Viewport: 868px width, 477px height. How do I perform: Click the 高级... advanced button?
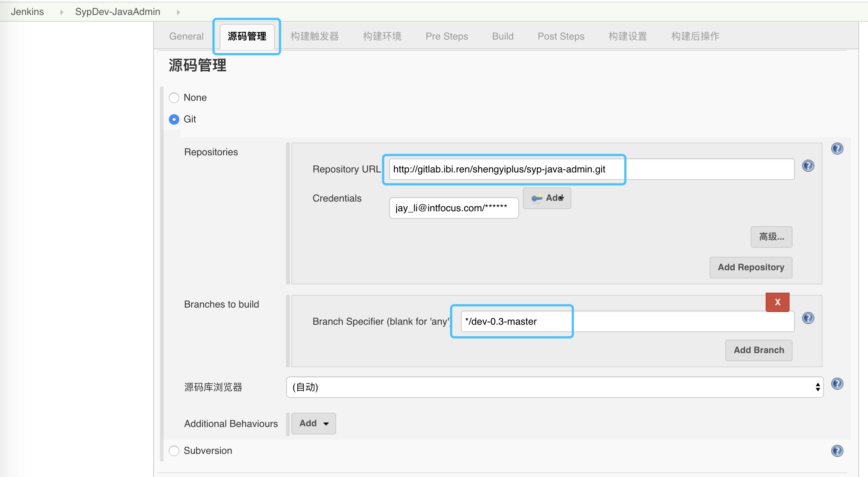(771, 237)
